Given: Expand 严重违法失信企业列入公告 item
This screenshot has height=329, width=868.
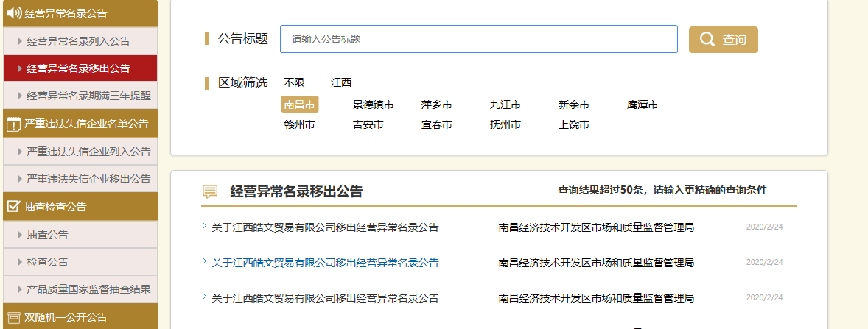Looking at the screenshot, I should point(88,152).
